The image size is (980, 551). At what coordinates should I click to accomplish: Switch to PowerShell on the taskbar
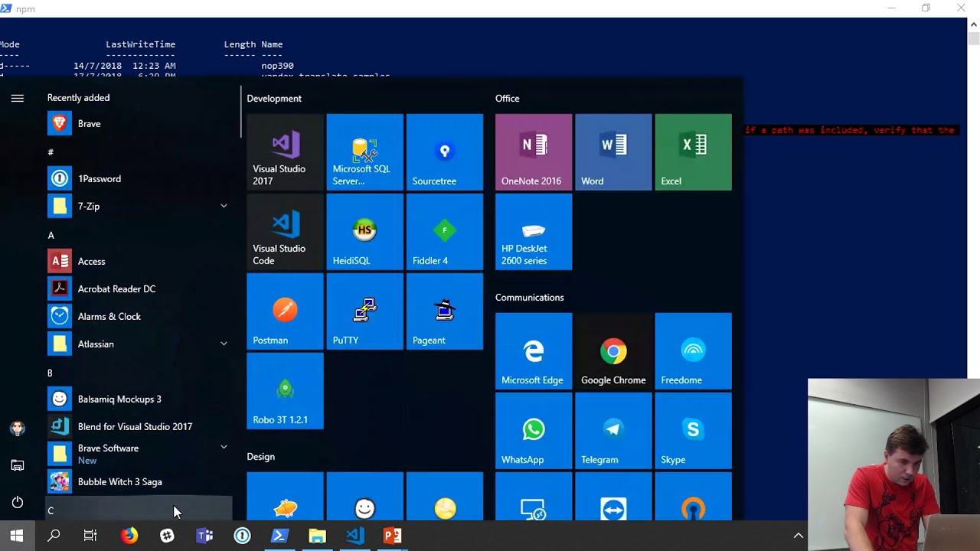pos(279,536)
